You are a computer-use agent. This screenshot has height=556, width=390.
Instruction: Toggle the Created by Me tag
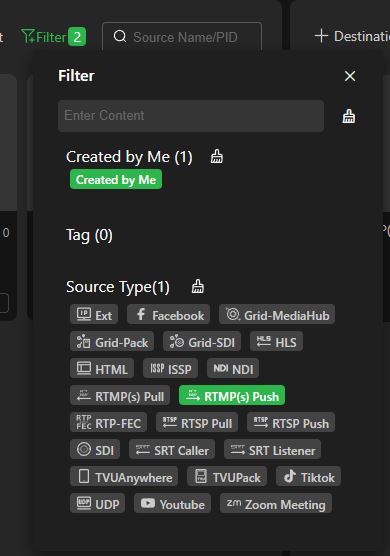(116, 179)
